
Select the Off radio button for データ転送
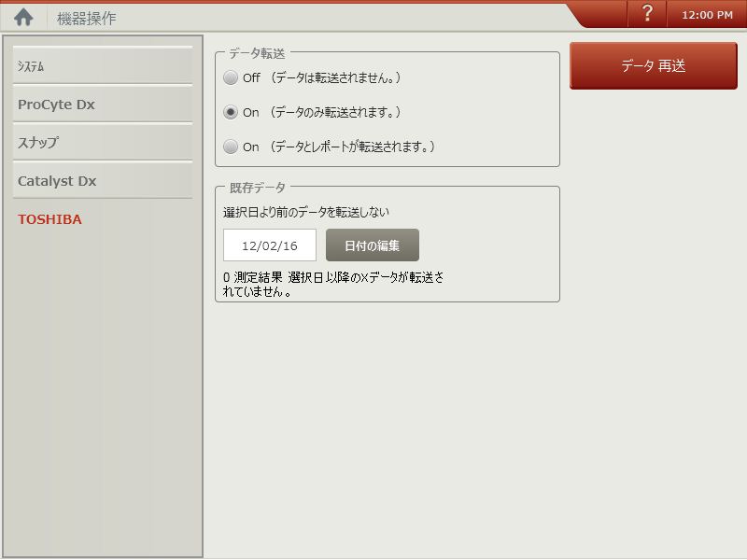pyautogui.click(x=231, y=79)
